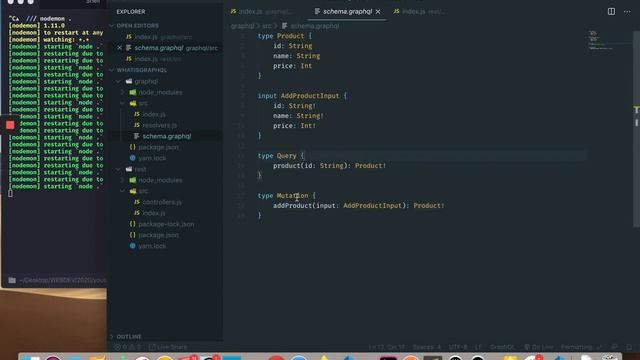The width and height of the screenshot is (640, 360).
Task: Split the editor with the split icon
Action: (611, 12)
